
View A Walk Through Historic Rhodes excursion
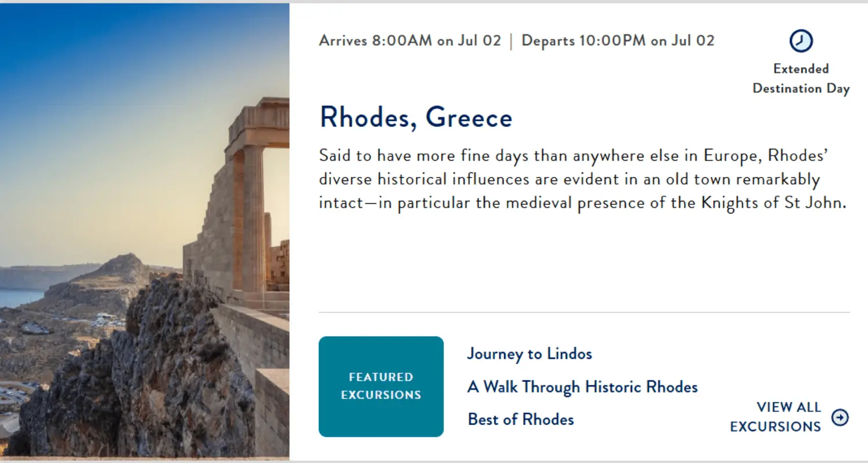pos(582,387)
